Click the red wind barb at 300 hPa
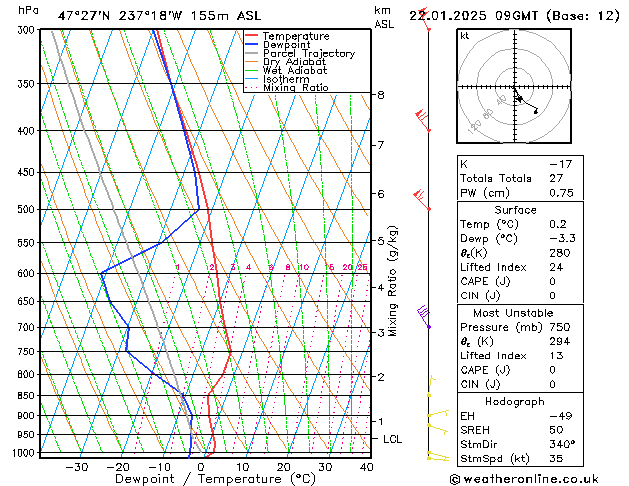 click(x=425, y=23)
